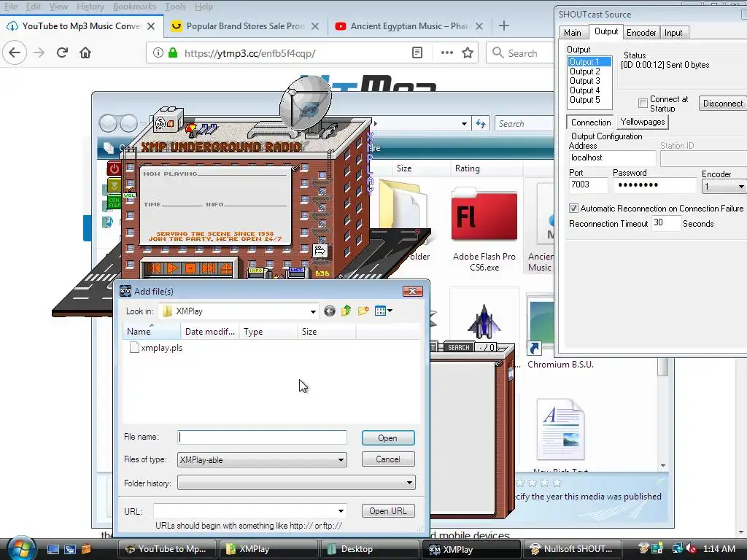Click Up One Level folder icon
This screenshot has width=747, height=560.
tap(346, 311)
